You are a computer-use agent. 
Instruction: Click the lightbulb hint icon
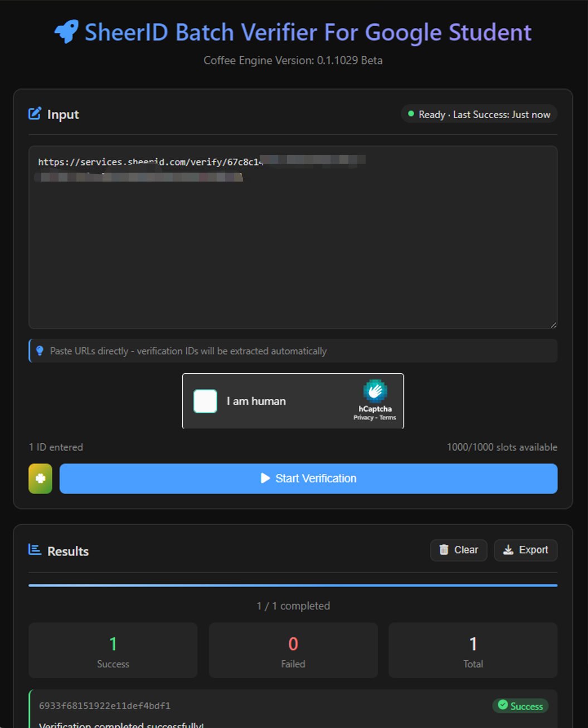point(40,350)
